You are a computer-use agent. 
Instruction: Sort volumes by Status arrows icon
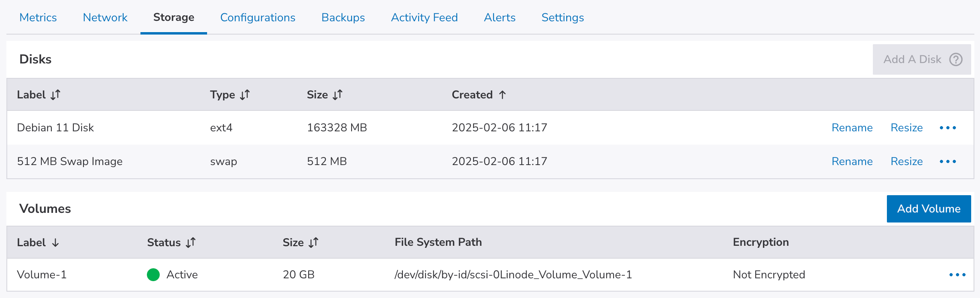(191, 243)
